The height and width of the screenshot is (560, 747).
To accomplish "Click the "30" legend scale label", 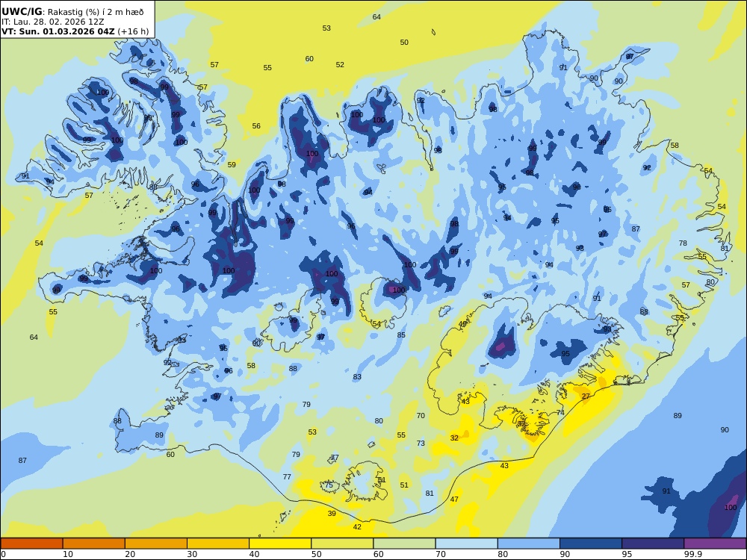I will pyautogui.click(x=192, y=554).
